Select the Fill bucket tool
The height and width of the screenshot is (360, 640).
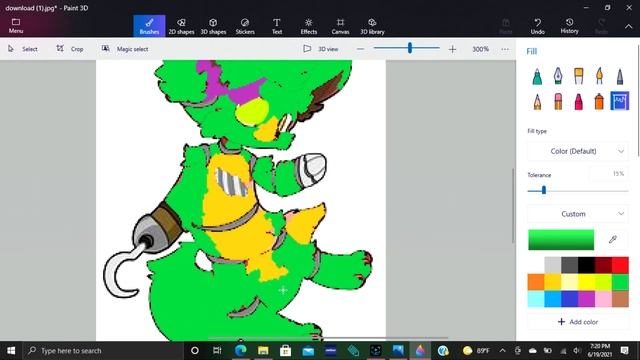pos(620,101)
